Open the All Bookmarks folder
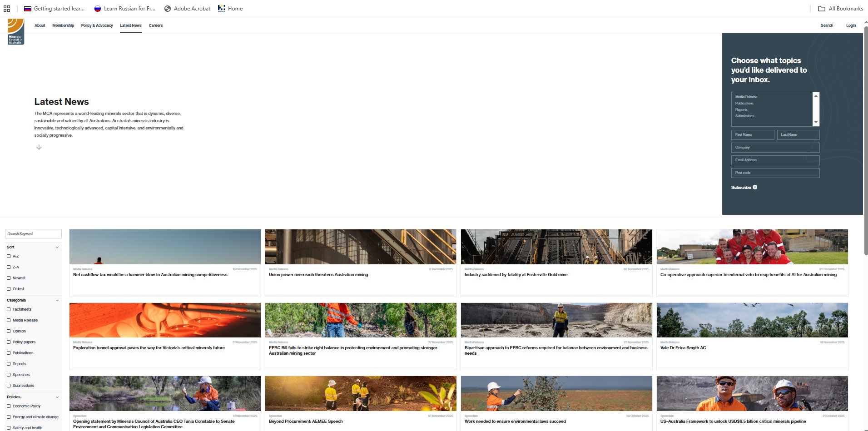This screenshot has width=868, height=431. click(x=840, y=9)
